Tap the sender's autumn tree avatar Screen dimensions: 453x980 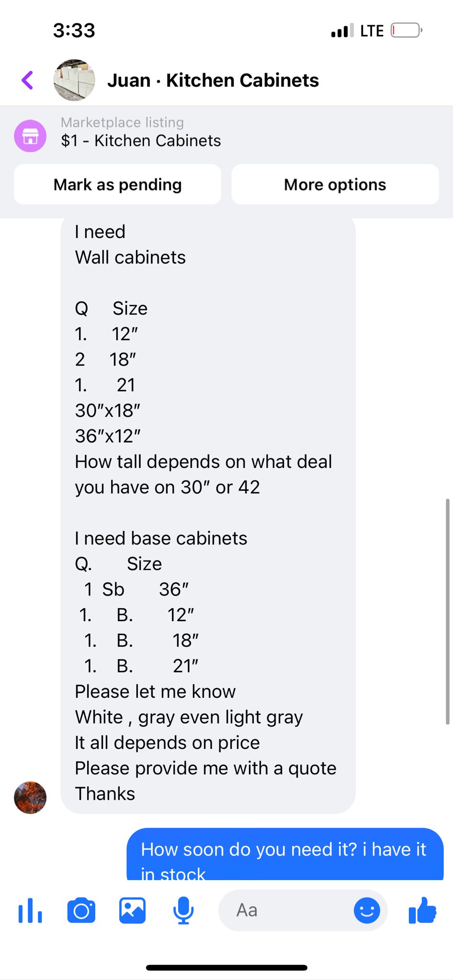pos(30,798)
